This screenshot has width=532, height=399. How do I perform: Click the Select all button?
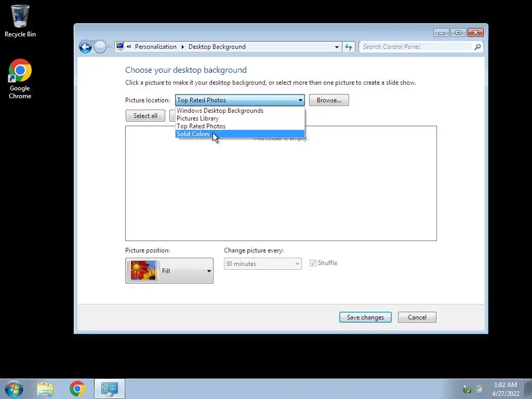pyautogui.click(x=145, y=116)
